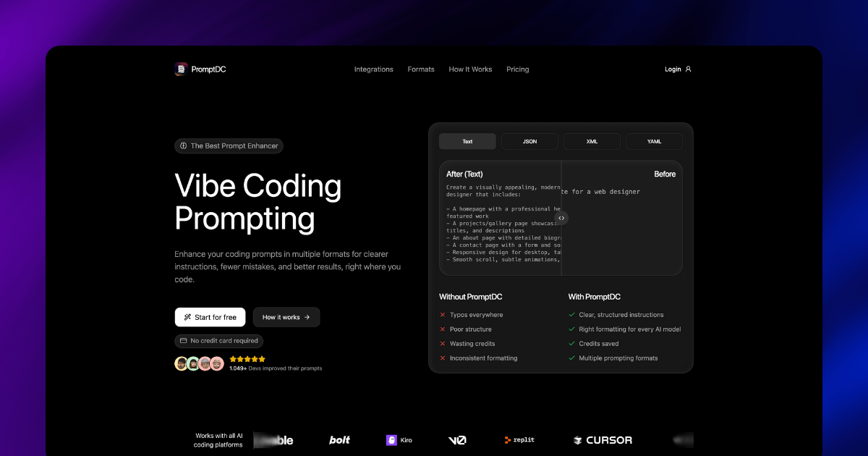This screenshot has height=456, width=868.
Task: Open the Pricing page
Action: 517,69
